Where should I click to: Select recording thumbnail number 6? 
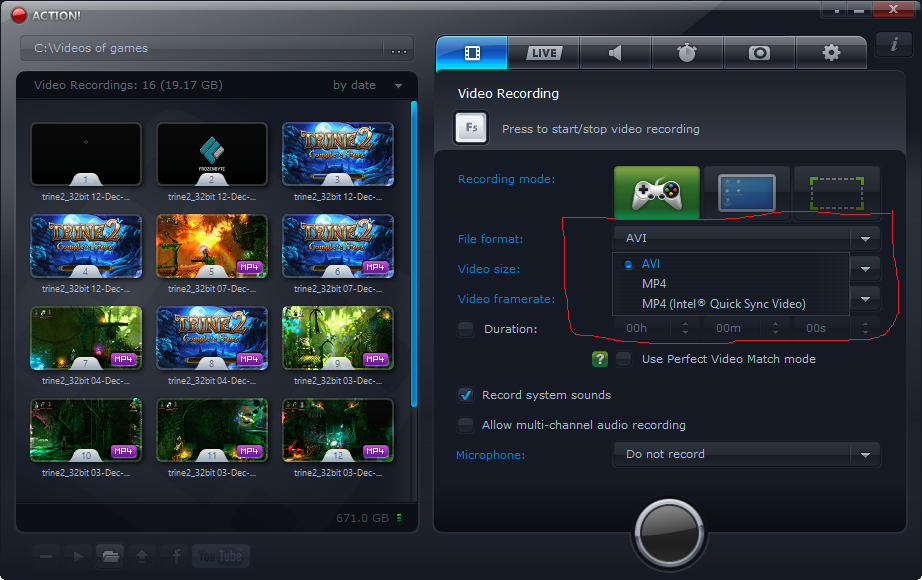pos(338,246)
